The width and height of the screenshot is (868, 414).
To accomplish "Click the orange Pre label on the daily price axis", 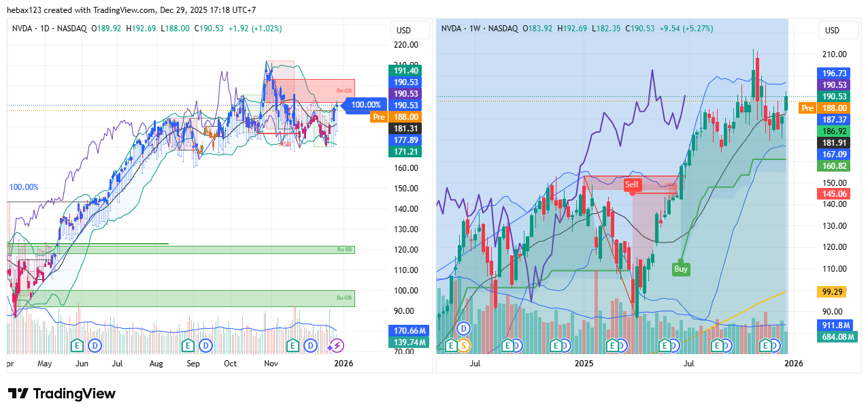I will [379, 117].
